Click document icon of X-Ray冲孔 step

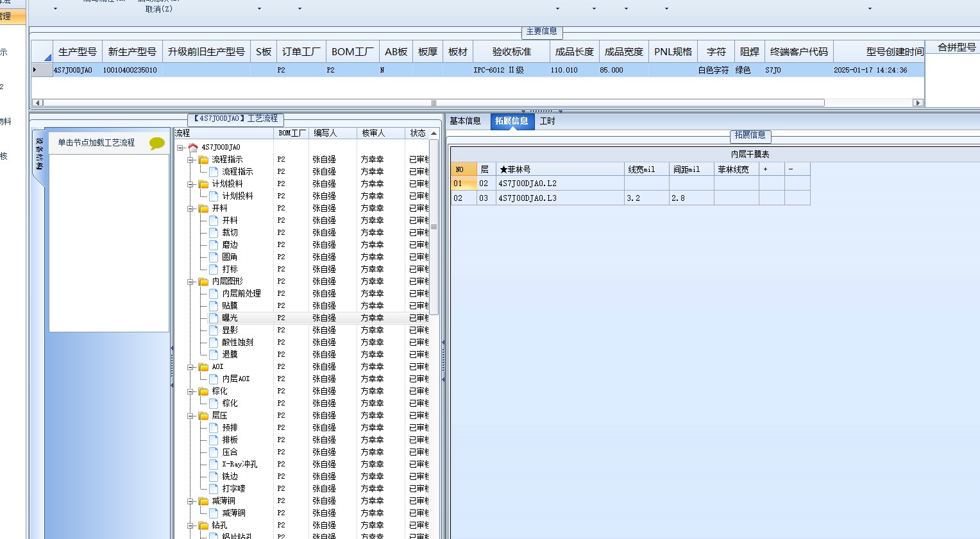tap(214, 465)
